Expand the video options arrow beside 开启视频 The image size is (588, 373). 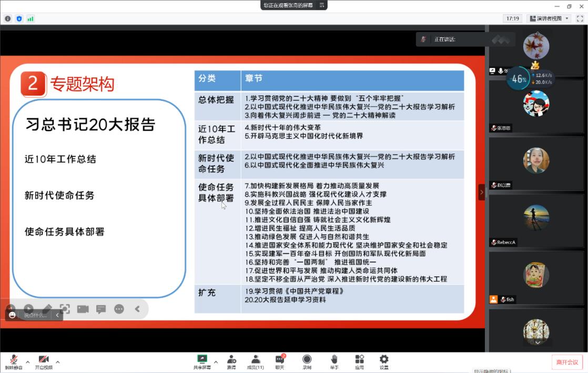click(58, 362)
